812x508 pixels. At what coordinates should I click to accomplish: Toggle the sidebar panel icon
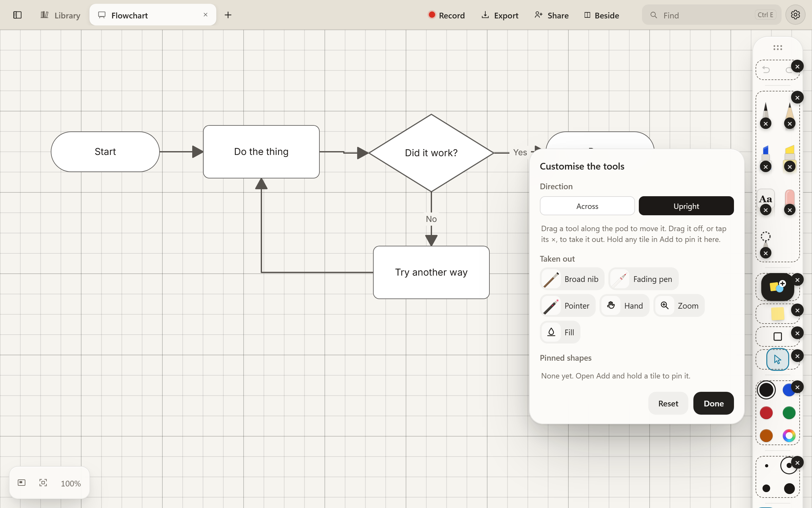17,15
